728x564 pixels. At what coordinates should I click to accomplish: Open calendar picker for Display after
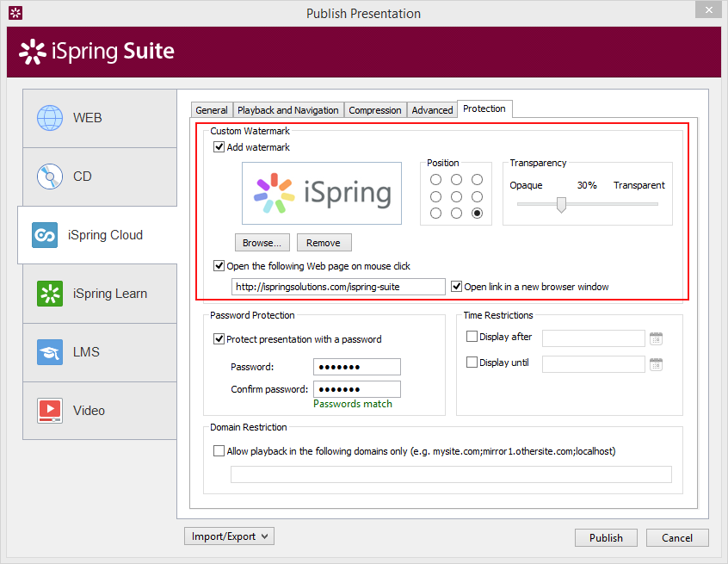point(656,338)
